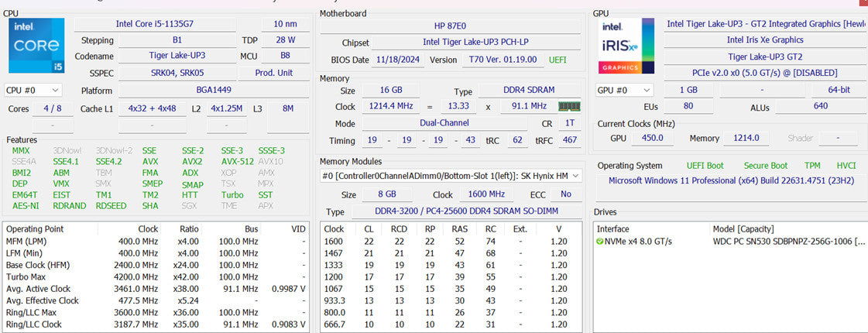Select the Intel Core i5-1135G7 name field
This screenshot has width=868, height=333.
154,24
